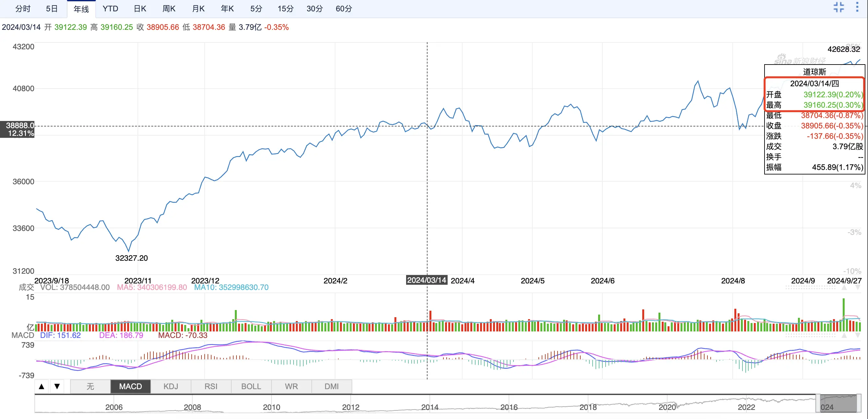The height and width of the screenshot is (419, 868).
Task: Click the DMI indicator button
Action: [x=332, y=386]
